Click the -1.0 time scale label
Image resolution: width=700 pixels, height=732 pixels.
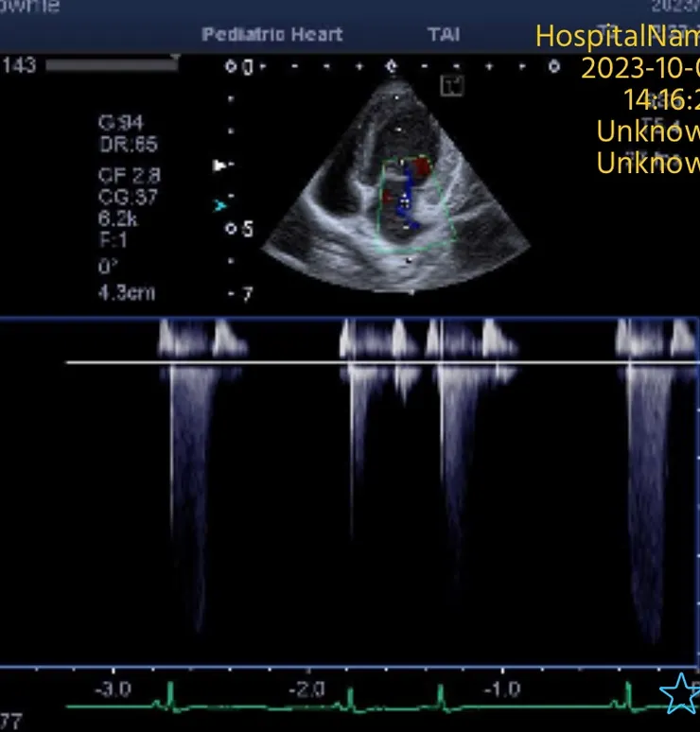click(x=501, y=689)
